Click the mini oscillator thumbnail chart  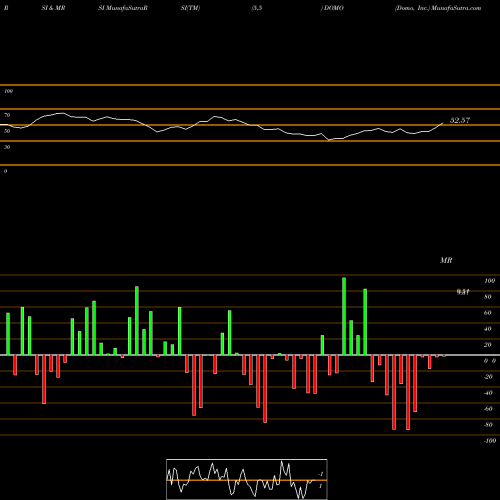(247, 479)
